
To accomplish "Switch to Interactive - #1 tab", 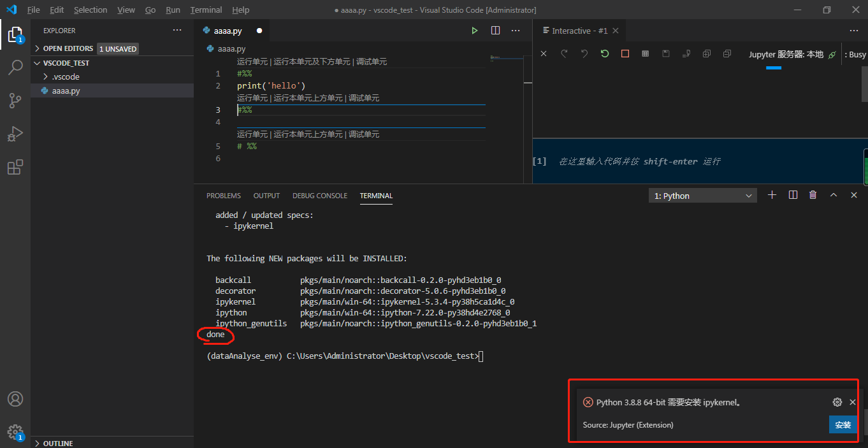I will coord(580,31).
